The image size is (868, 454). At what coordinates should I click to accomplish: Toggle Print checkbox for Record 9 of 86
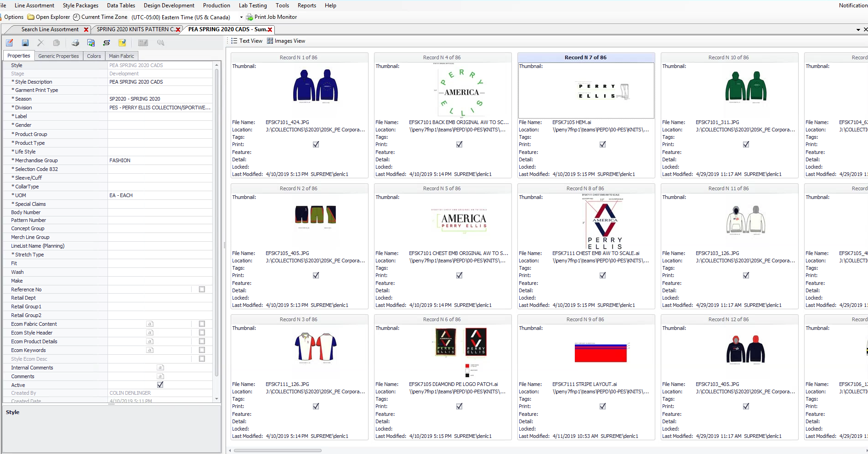click(x=603, y=406)
